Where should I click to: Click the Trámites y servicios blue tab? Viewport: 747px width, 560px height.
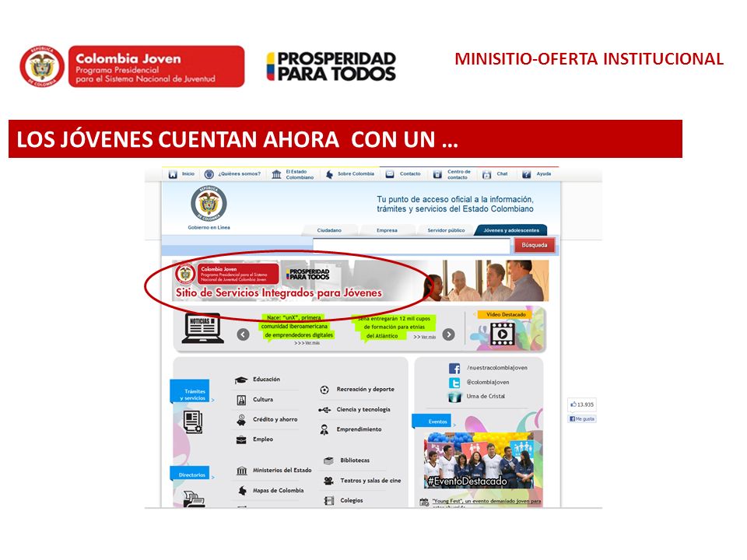point(190,391)
